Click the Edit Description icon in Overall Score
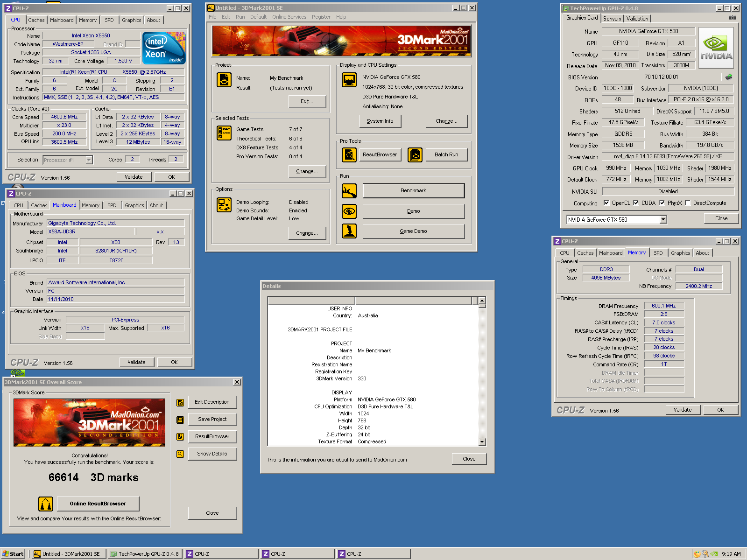This screenshot has width=747, height=560. point(180,402)
